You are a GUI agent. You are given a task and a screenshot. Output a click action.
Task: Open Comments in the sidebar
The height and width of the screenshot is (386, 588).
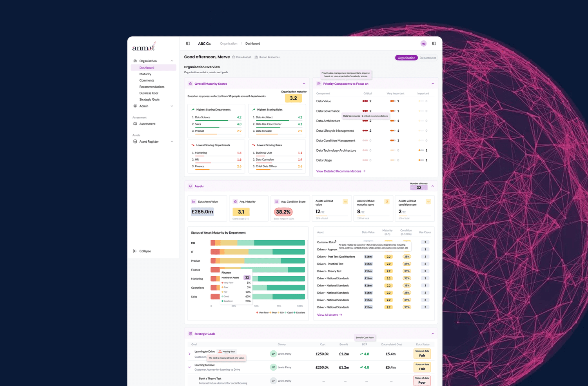point(147,80)
